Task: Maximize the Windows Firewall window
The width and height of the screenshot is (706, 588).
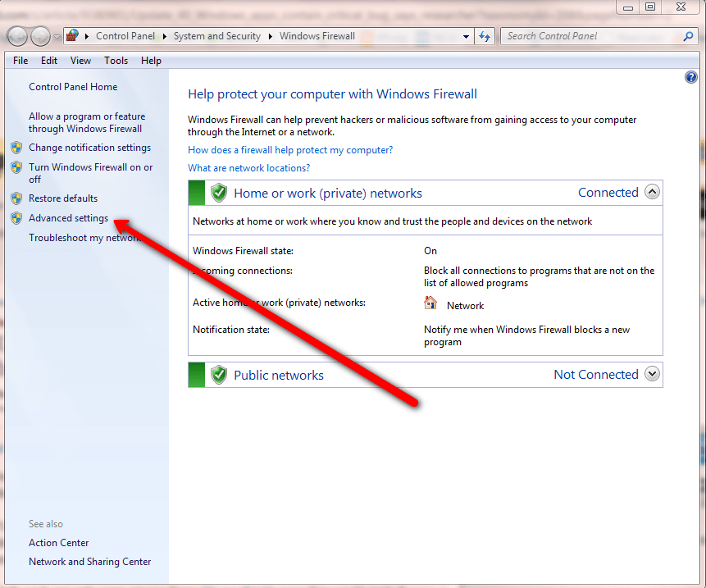Action: (650, 7)
